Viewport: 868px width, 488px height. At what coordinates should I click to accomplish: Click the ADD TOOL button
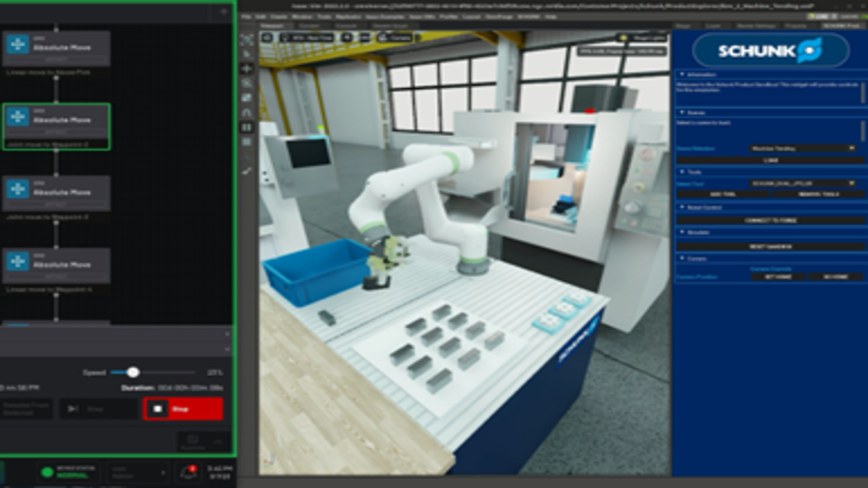(x=723, y=194)
